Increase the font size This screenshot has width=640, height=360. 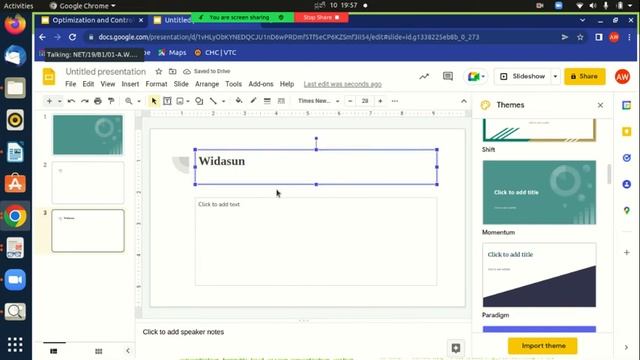coord(380,101)
